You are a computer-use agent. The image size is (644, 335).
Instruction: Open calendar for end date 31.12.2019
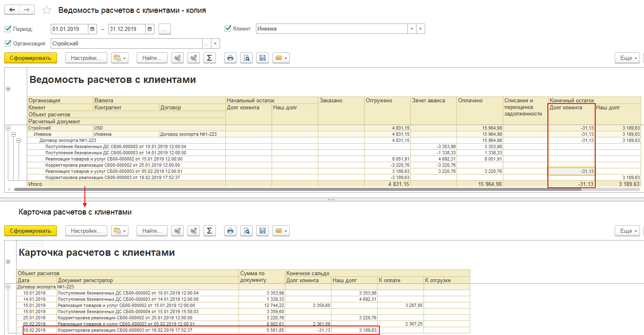tap(150, 29)
